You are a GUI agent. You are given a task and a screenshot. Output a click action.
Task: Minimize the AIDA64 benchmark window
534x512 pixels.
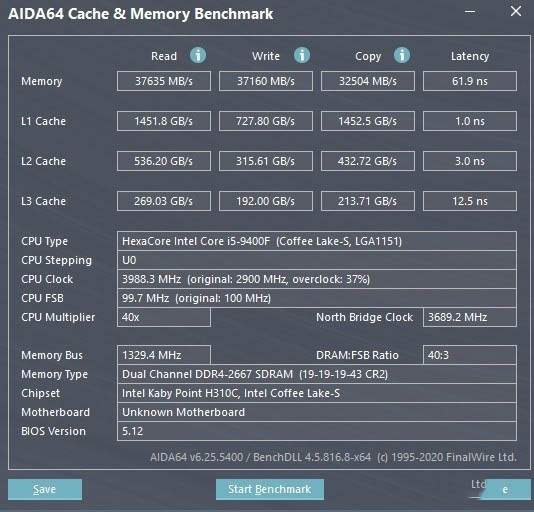pos(470,12)
